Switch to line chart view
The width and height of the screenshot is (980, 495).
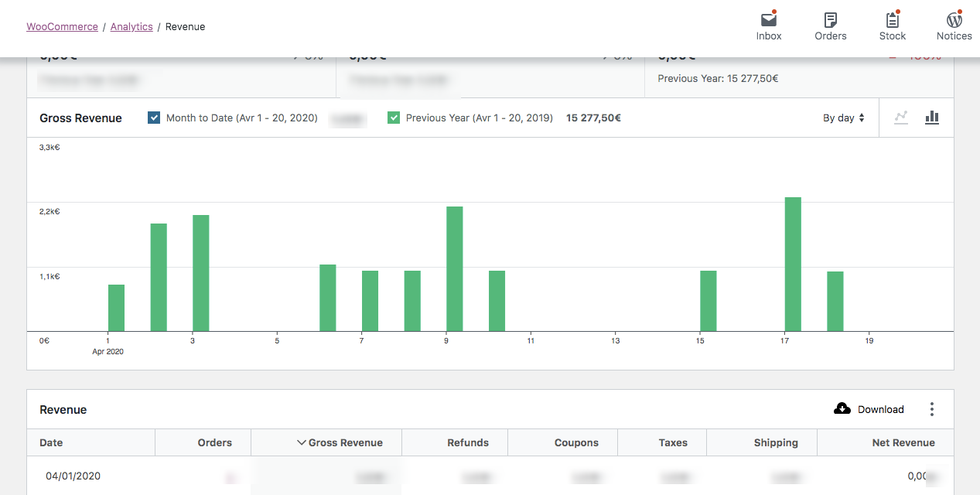click(x=900, y=118)
